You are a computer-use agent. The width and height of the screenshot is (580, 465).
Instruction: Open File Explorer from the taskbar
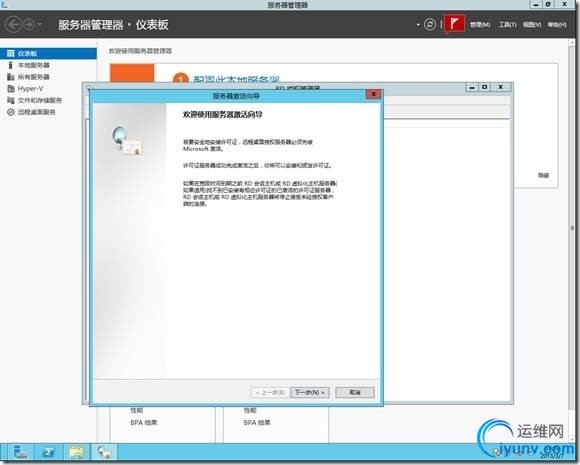(x=77, y=452)
